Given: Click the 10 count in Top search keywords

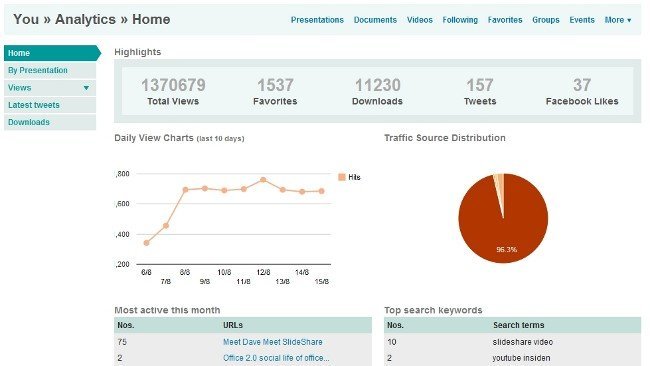Looking at the screenshot, I should click(392, 342).
